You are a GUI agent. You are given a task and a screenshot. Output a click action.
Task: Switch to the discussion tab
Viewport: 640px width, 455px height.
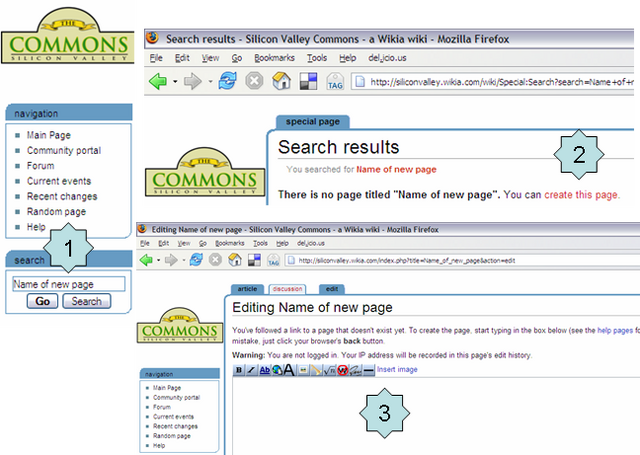click(x=287, y=289)
